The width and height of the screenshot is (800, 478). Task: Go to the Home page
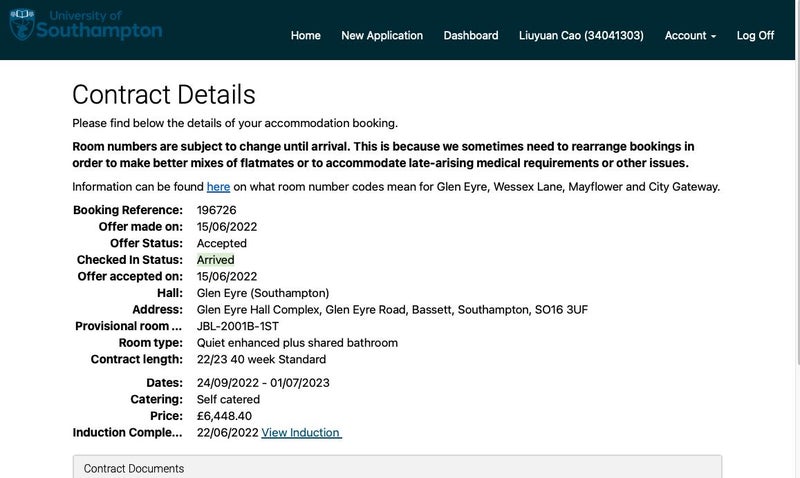click(306, 35)
